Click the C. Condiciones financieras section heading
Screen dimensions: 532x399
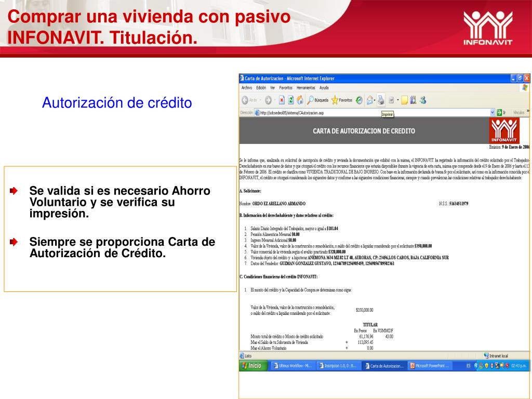click(x=278, y=277)
